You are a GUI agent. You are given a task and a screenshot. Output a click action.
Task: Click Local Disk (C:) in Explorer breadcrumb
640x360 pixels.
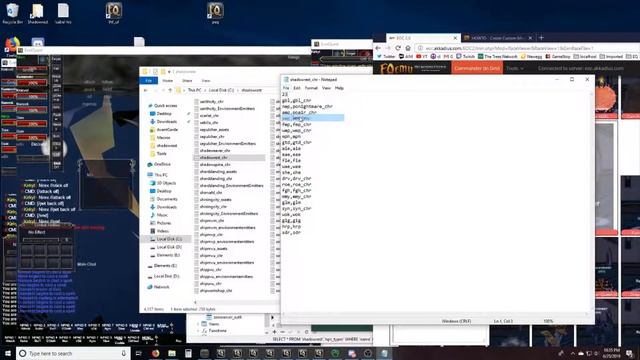point(221,90)
